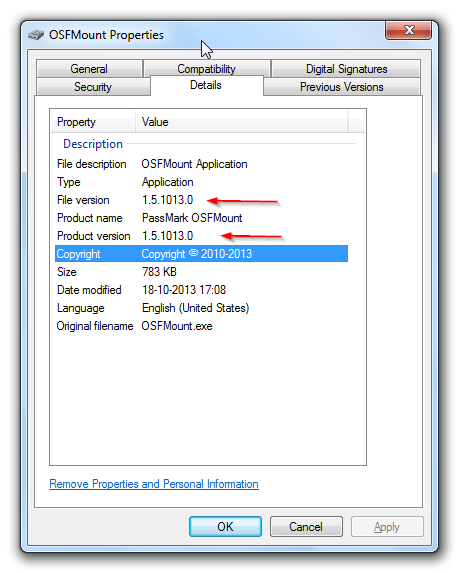Select the Product name label

90,218
